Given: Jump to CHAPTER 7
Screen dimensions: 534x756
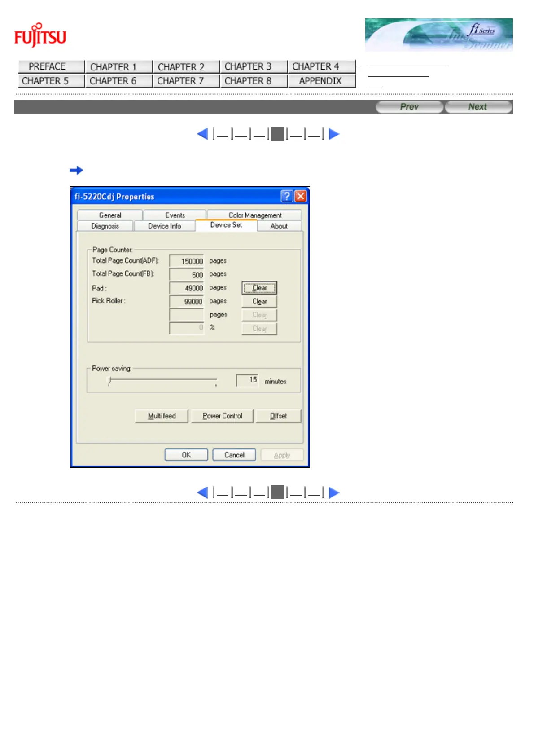Looking at the screenshot, I should [x=186, y=81].
